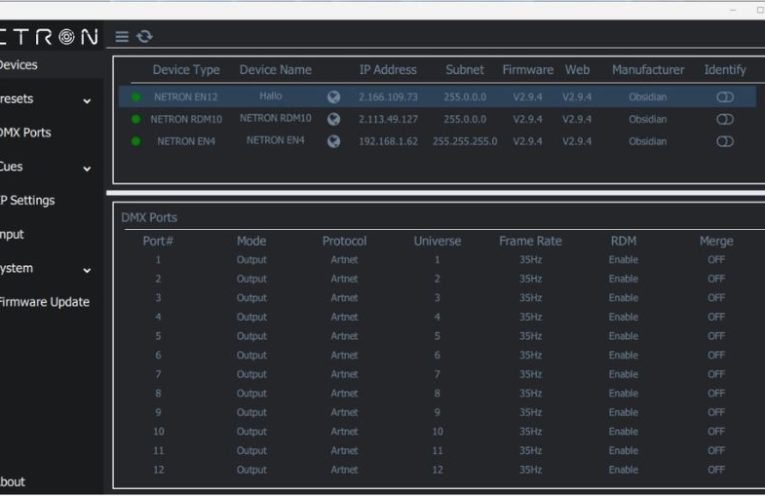This screenshot has height=496, width=765.
Task: Open the About page
Action: (12, 482)
